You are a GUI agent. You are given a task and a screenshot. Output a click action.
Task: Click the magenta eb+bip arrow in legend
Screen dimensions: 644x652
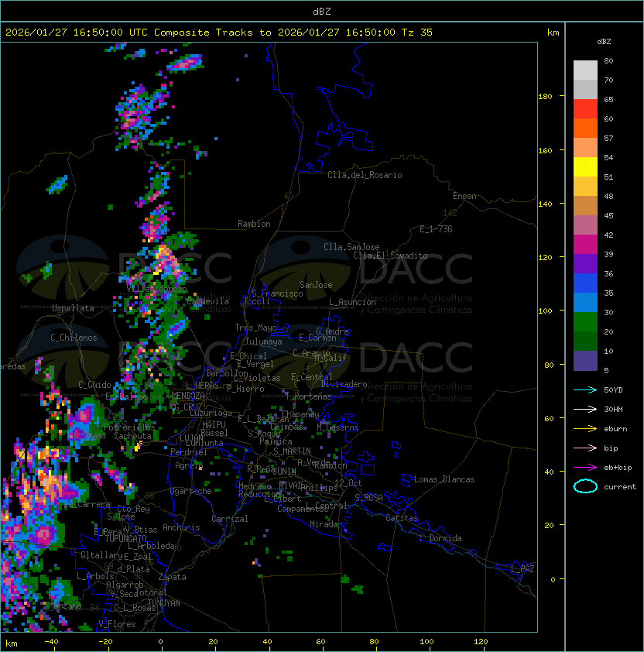[x=585, y=468]
